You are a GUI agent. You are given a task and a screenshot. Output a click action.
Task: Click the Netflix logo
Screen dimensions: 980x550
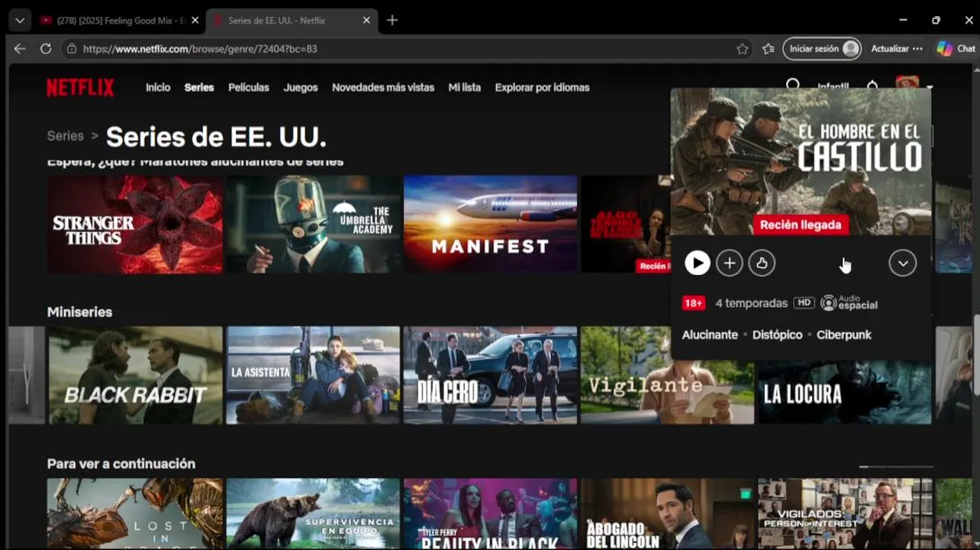pos(80,88)
